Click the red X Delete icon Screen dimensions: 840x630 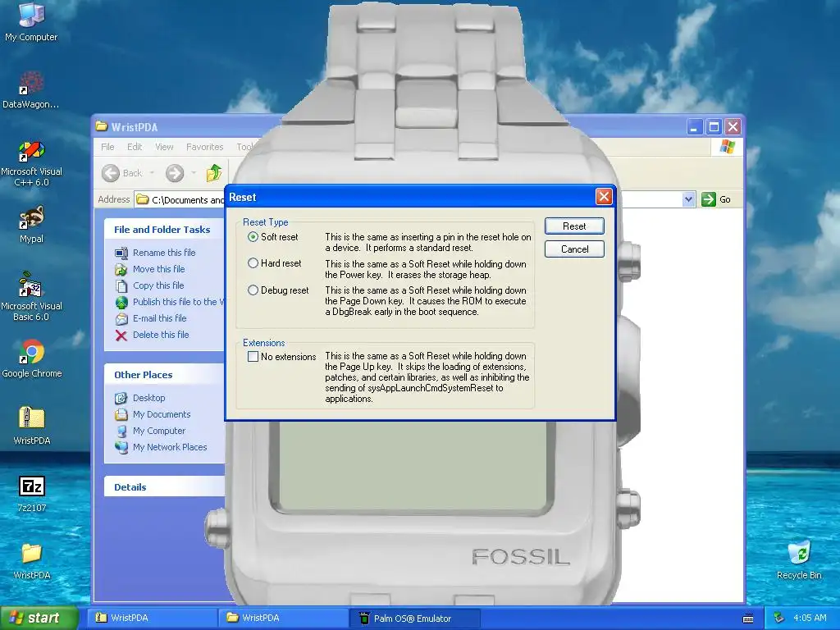[121, 336]
